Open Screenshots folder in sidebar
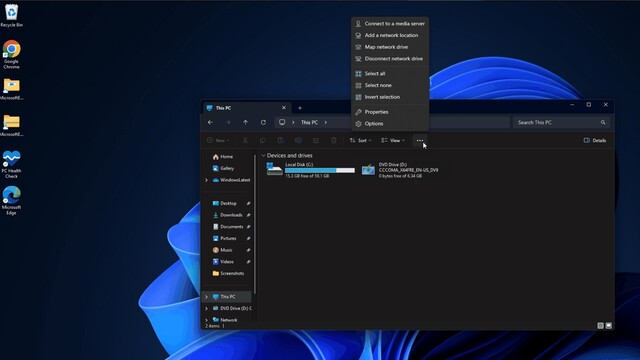This screenshot has height=360, width=640. tap(229, 273)
